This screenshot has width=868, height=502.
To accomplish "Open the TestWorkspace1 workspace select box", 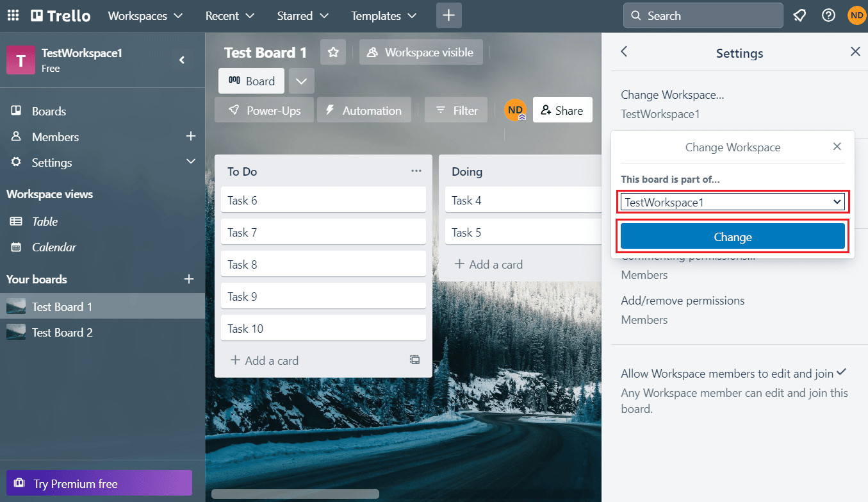I will point(733,203).
